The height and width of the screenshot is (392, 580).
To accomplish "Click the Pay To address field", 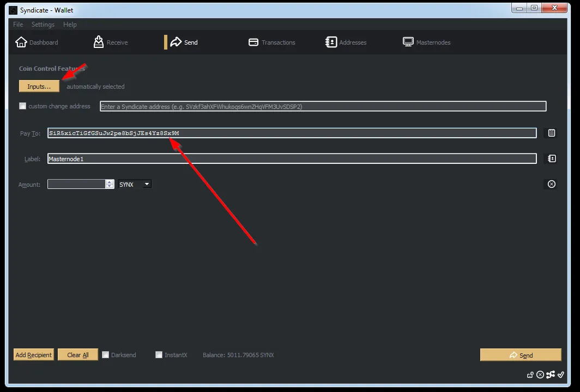I will 292,133.
